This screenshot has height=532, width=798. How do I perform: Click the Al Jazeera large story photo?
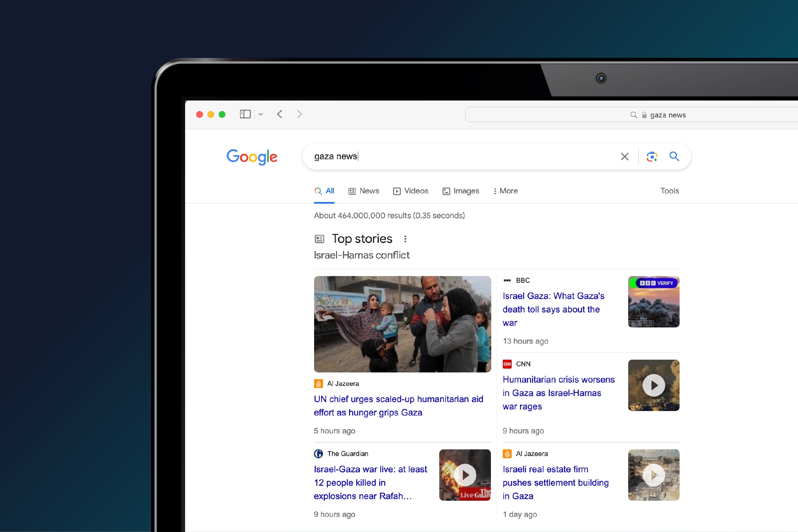pos(403,324)
